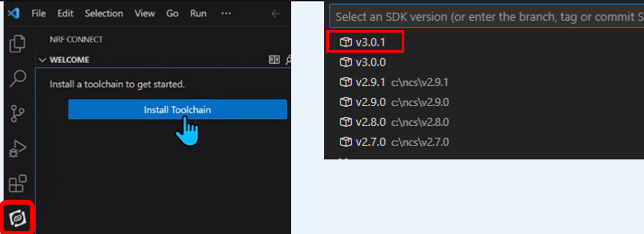Open the Search view icon
The width and height of the screenshot is (644, 234).
[x=18, y=79]
